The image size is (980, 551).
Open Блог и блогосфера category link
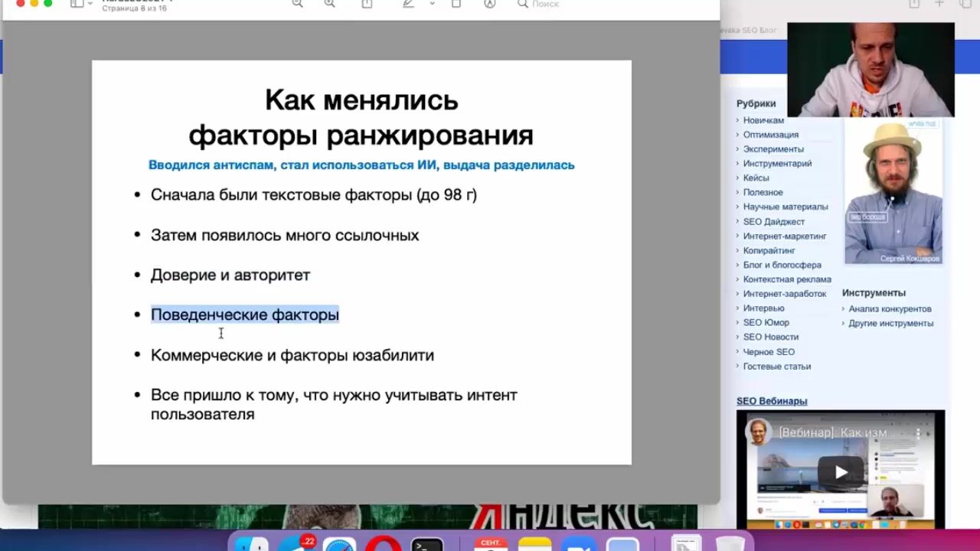782,265
